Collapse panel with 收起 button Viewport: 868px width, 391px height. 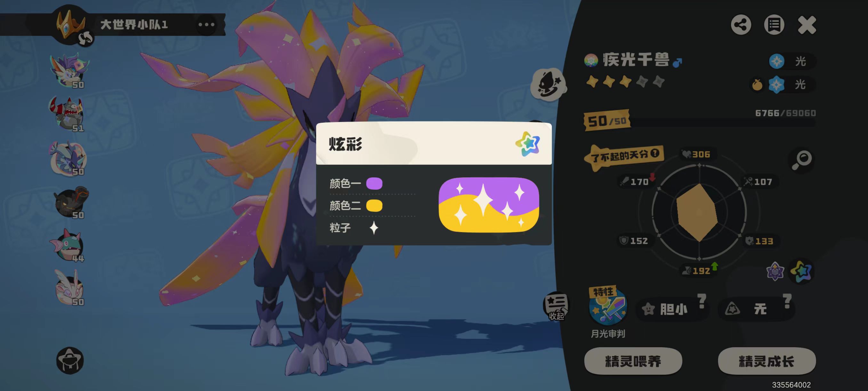556,306
